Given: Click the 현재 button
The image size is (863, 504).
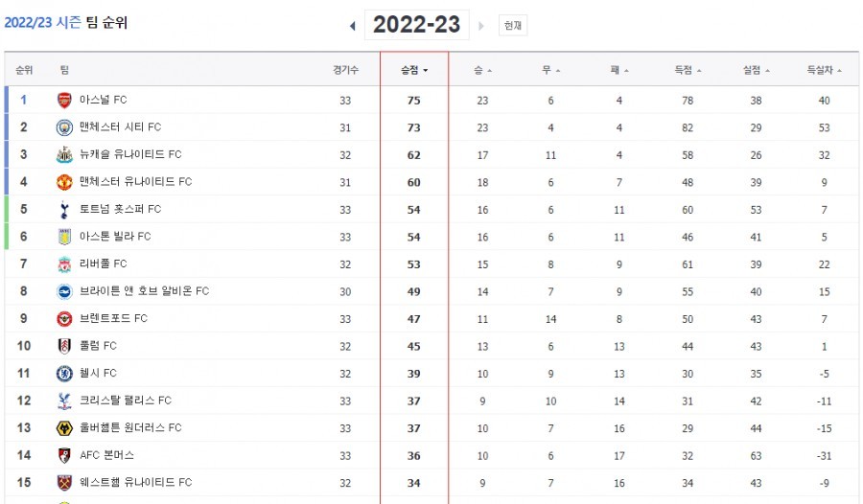Looking at the screenshot, I should [x=512, y=26].
